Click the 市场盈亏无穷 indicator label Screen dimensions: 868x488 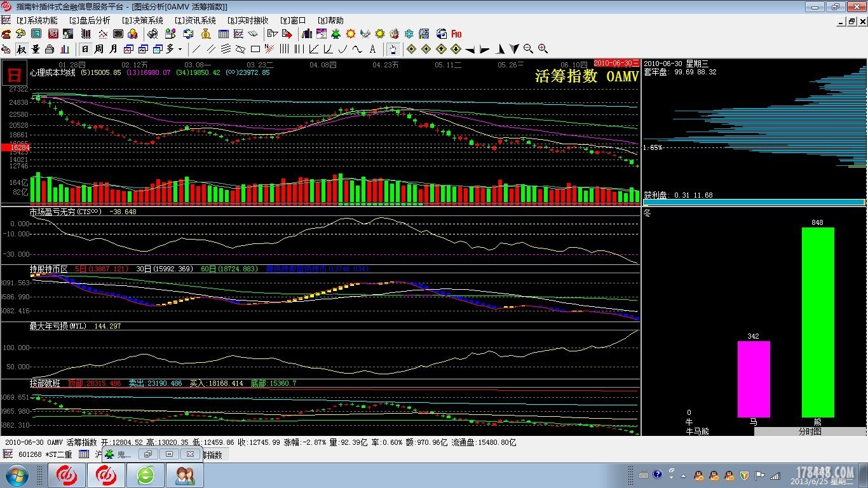65,212
